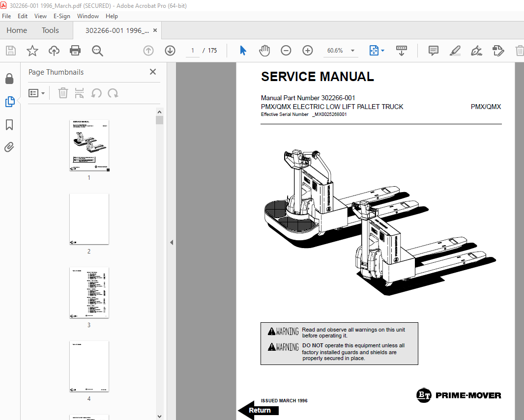Open the Find text magnifier tool
This screenshot has width=524, height=420.
coord(97,51)
